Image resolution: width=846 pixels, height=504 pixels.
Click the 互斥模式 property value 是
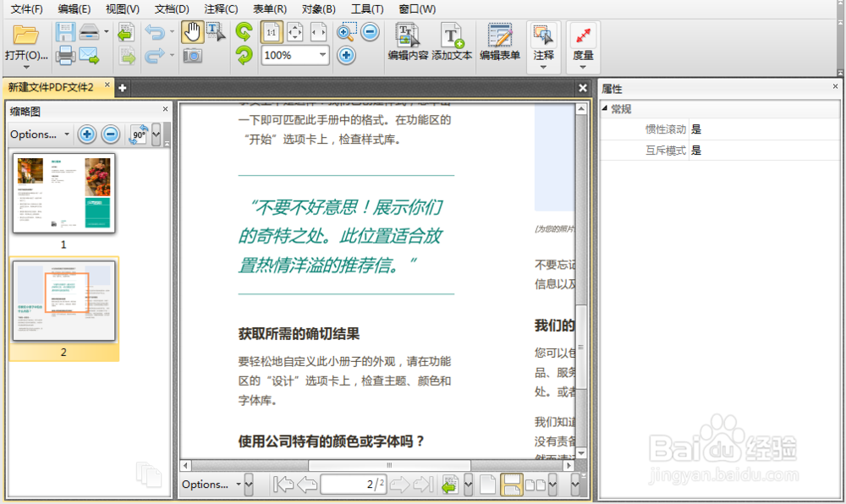tap(696, 151)
